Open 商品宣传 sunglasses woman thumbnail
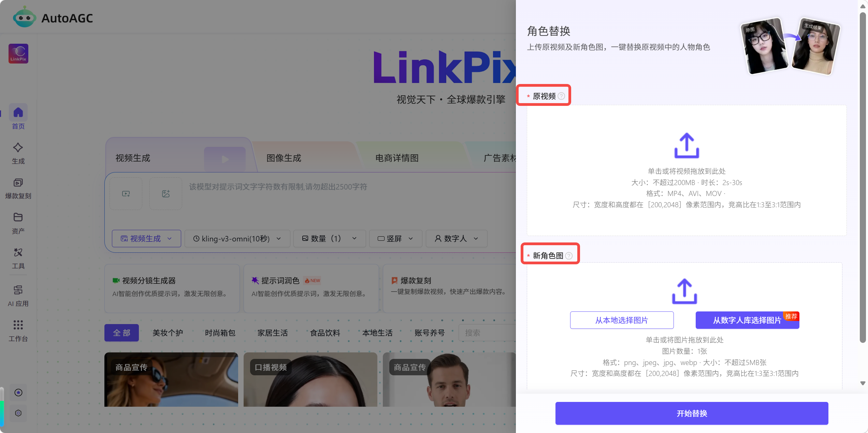This screenshot has height=433, width=868. [171, 379]
